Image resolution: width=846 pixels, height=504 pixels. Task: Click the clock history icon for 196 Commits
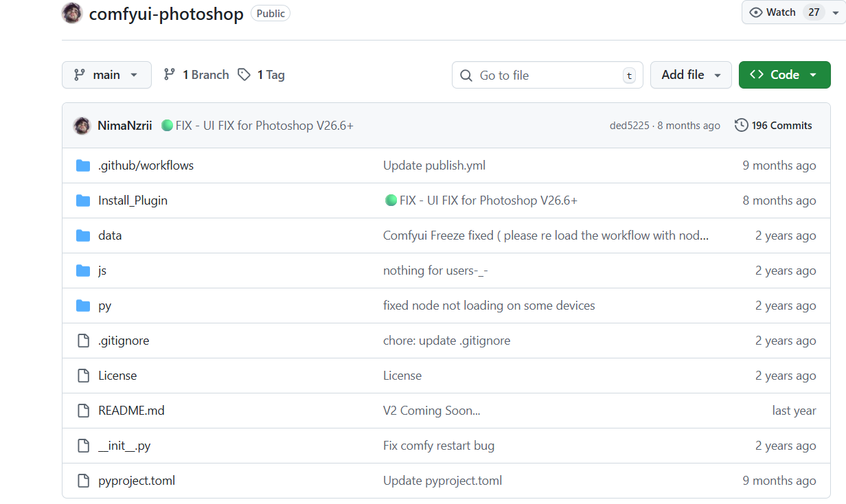point(741,126)
